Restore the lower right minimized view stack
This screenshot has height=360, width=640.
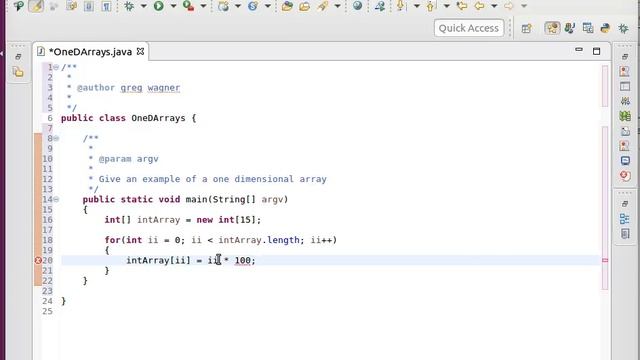[x=624, y=204]
